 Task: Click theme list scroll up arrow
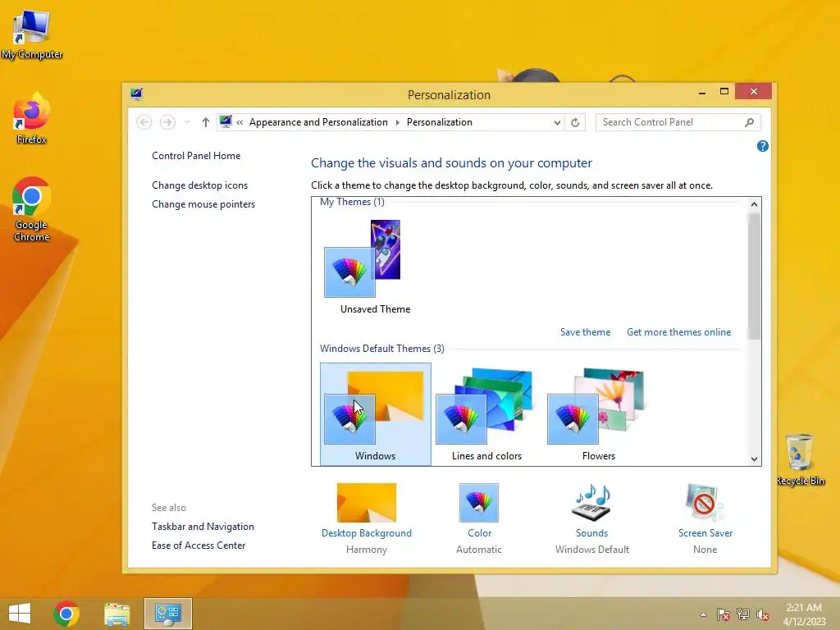tap(754, 204)
